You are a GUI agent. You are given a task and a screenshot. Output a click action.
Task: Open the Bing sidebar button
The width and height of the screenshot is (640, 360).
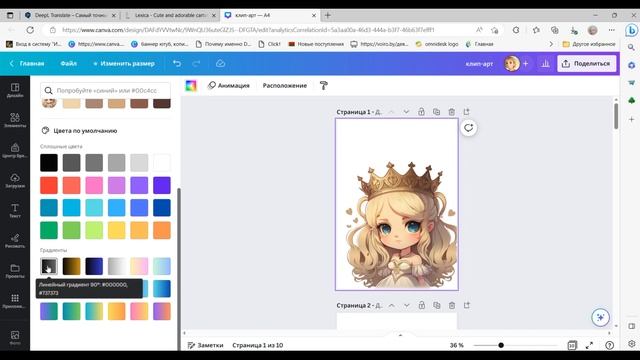pos(631,30)
